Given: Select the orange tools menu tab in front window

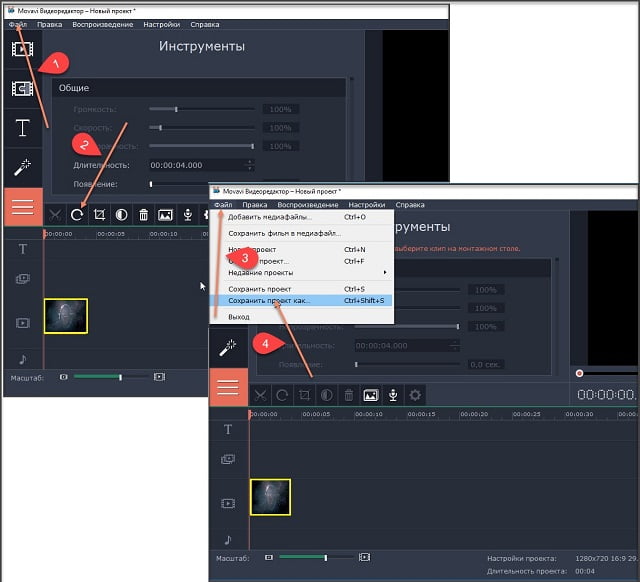Looking at the screenshot, I should pos(229,387).
